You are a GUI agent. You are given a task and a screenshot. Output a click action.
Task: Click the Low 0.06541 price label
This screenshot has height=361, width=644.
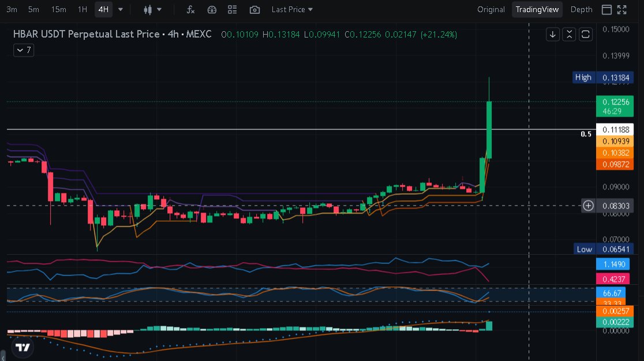pyautogui.click(x=603, y=249)
